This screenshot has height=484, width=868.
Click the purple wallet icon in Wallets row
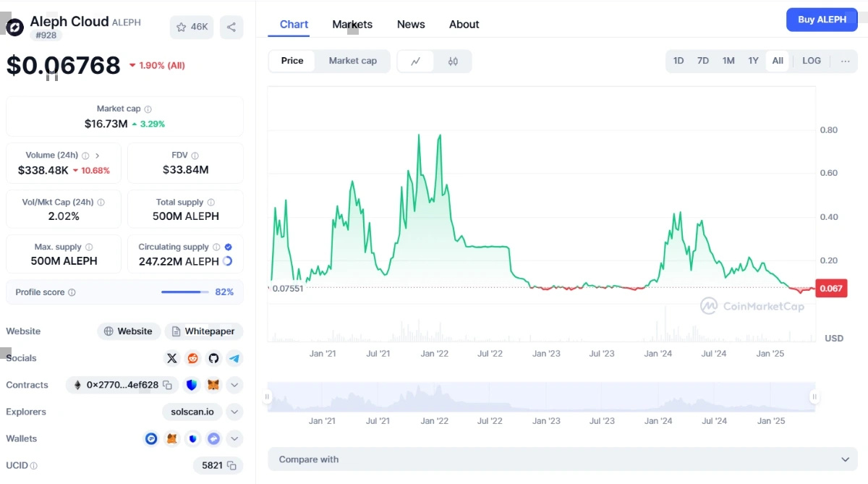(x=213, y=438)
